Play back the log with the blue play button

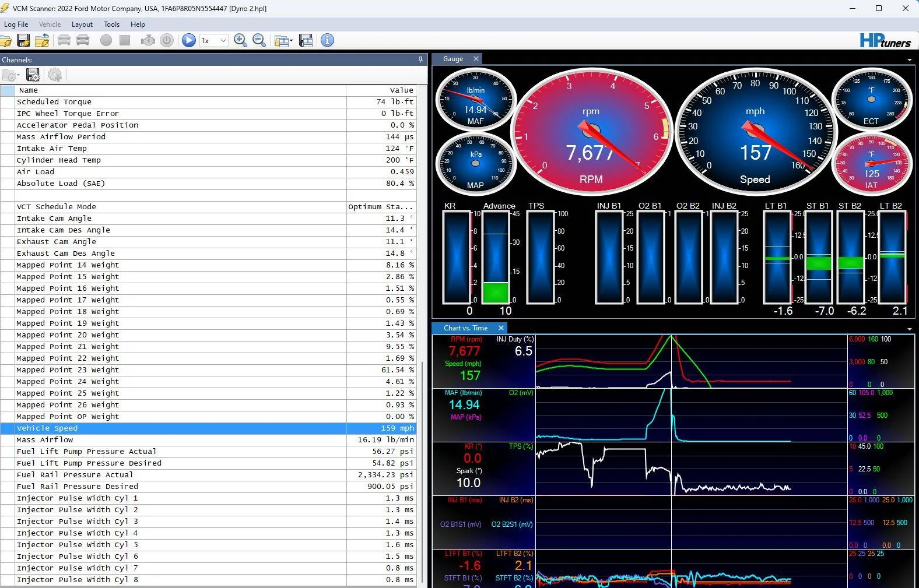[188, 40]
